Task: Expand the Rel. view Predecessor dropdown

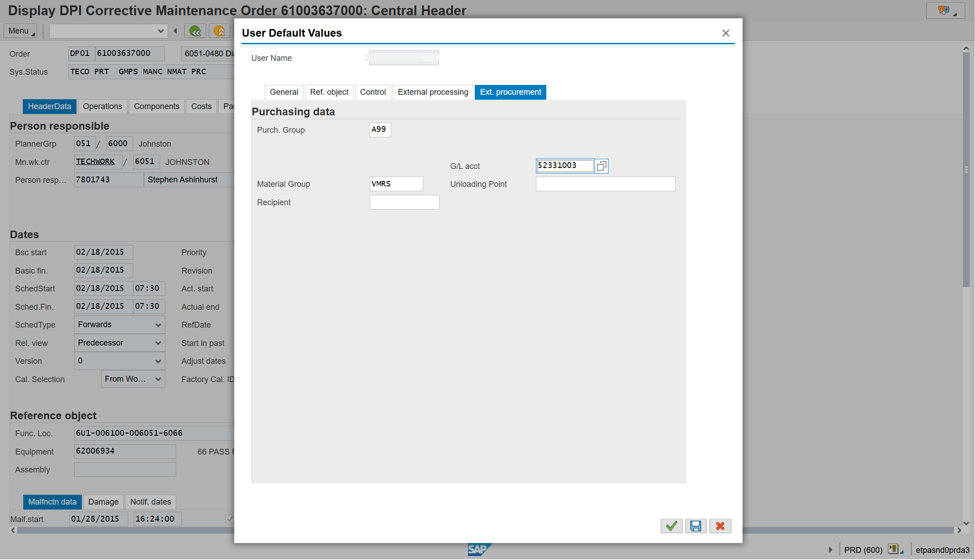Action: pos(158,343)
